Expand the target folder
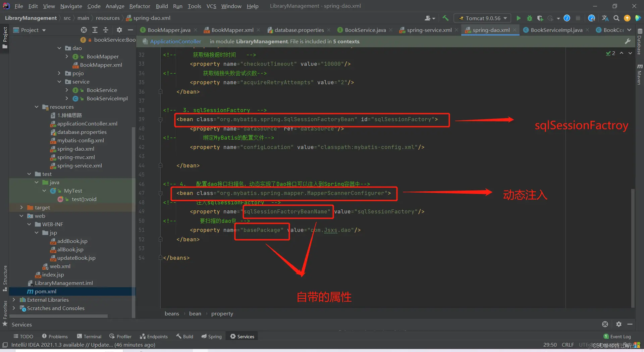This screenshot has height=352, width=644. point(21,207)
